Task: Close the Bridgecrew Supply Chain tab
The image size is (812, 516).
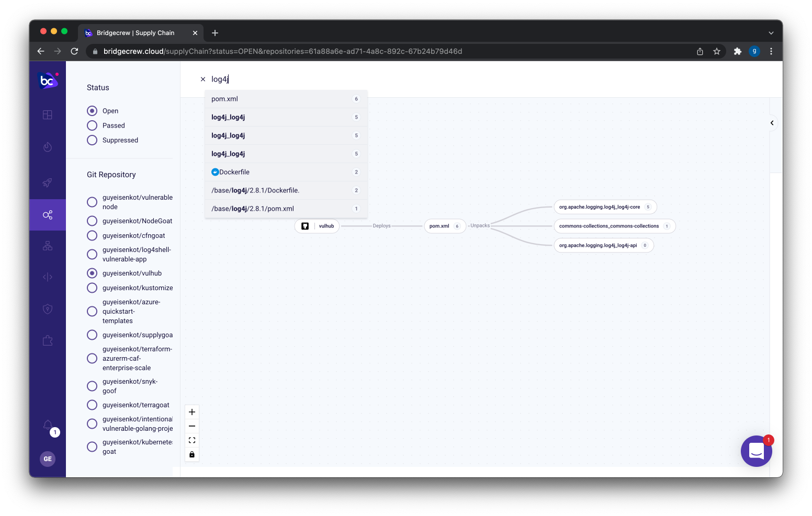Action: pyautogui.click(x=195, y=33)
